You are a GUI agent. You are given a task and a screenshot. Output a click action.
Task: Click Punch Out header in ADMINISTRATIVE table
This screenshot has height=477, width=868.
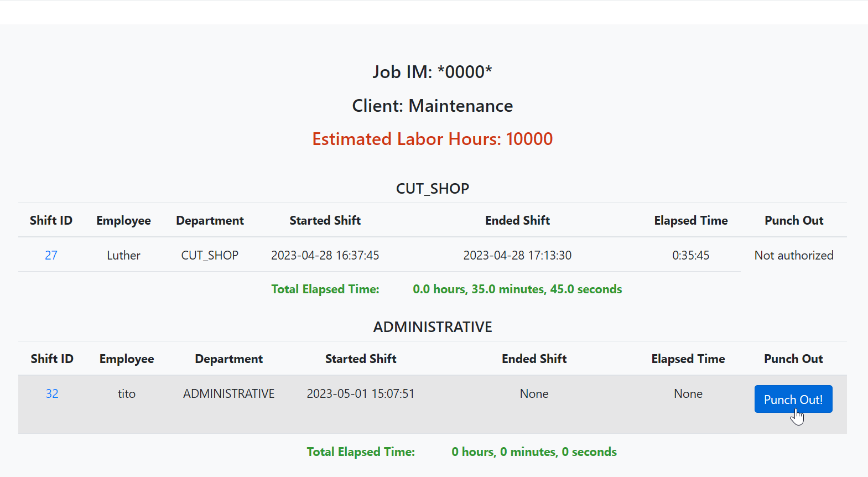coord(793,359)
